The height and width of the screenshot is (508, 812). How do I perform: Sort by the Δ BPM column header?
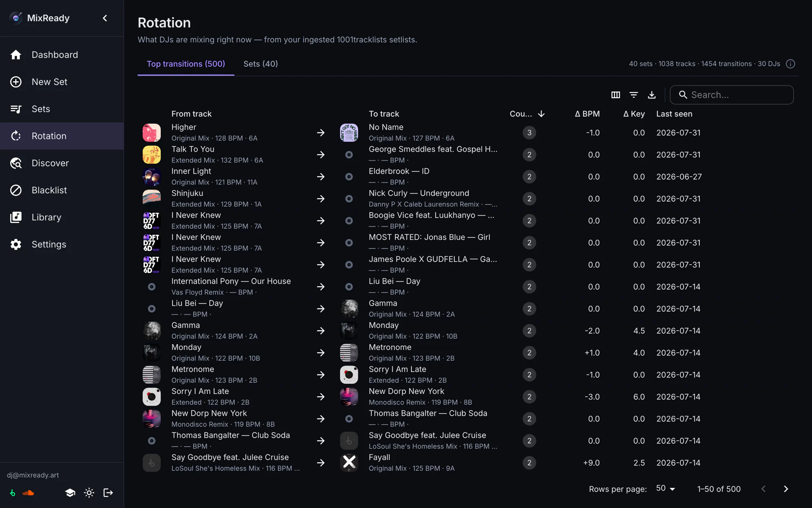click(587, 114)
